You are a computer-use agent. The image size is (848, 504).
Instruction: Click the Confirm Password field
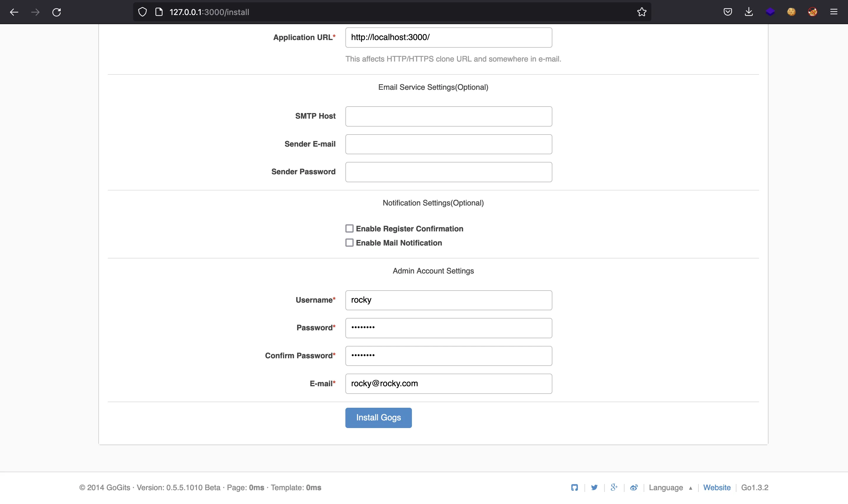pyautogui.click(x=449, y=356)
